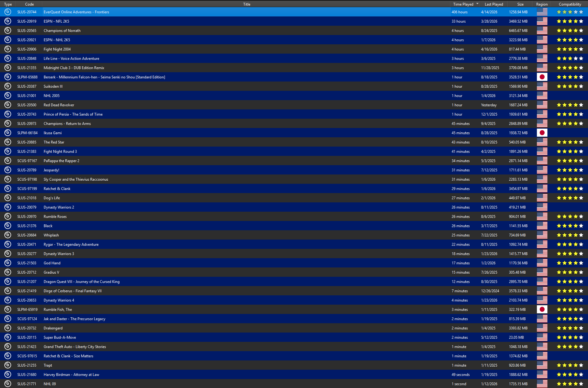Select the '33 hours' time played cell
The image size is (588, 388).
tap(459, 21)
